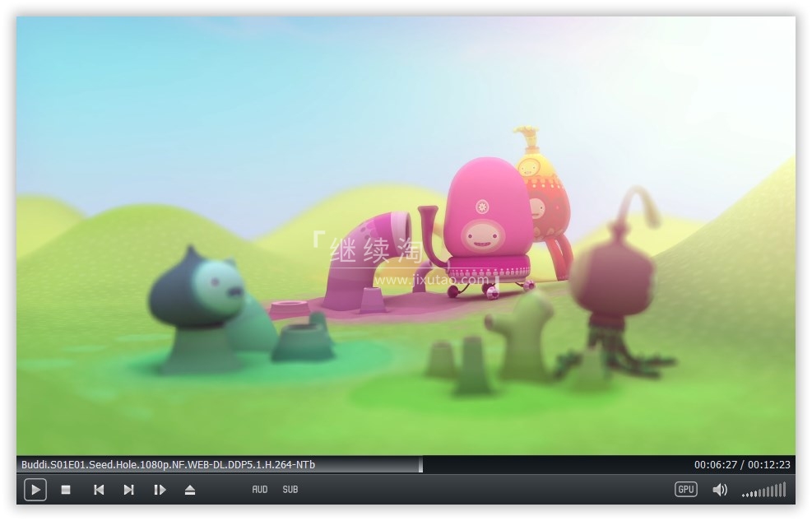812x521 pixels.
Task: Advance one frame with frame step
Action: pyautogui.click(x=160, y=490)
